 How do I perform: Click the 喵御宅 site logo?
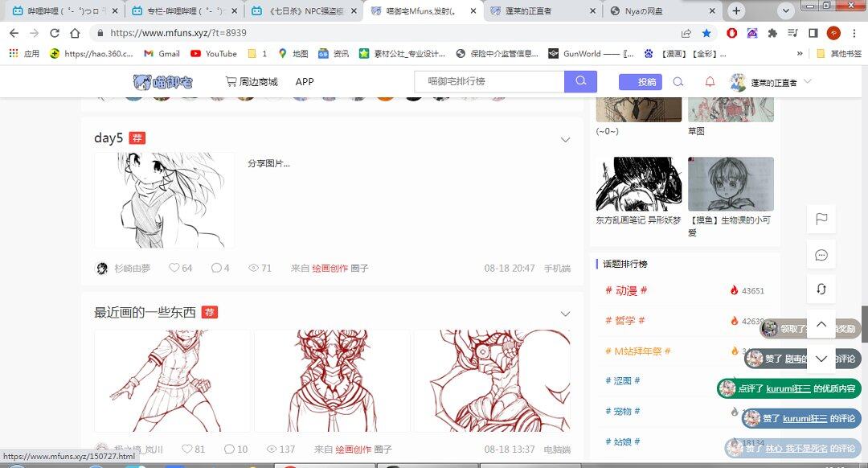click(x=163, y=82)
